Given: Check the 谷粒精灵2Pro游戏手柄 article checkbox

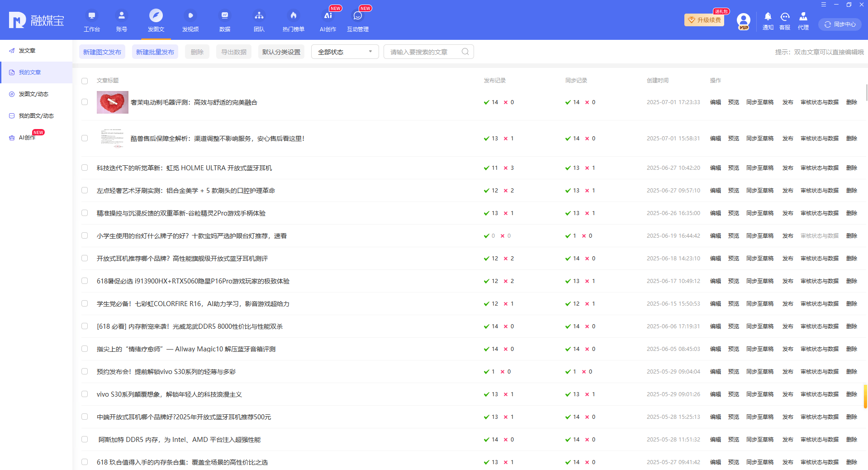Looking at the screenshot, I should 85,213.
